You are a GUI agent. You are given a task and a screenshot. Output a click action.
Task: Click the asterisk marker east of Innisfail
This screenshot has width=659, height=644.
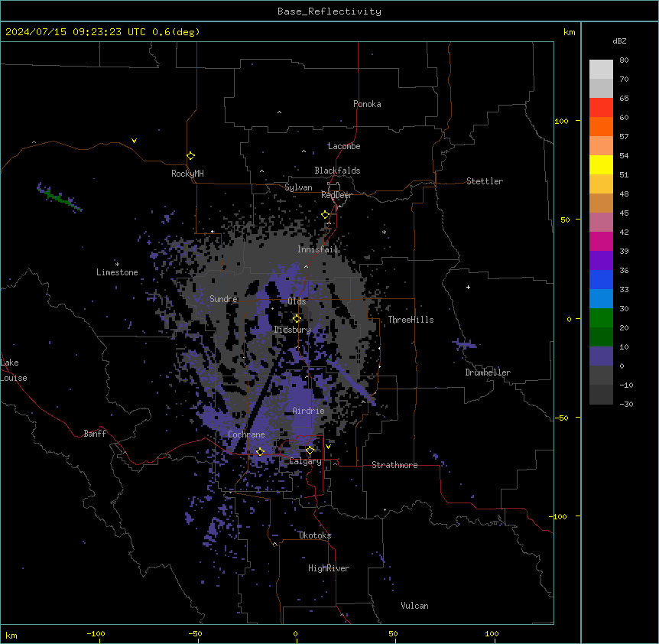point(384,232)
